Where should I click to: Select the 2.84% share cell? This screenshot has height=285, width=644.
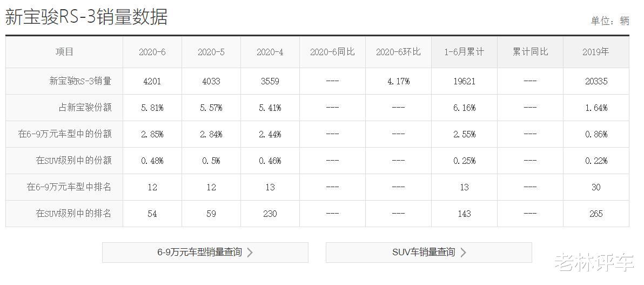211,135
